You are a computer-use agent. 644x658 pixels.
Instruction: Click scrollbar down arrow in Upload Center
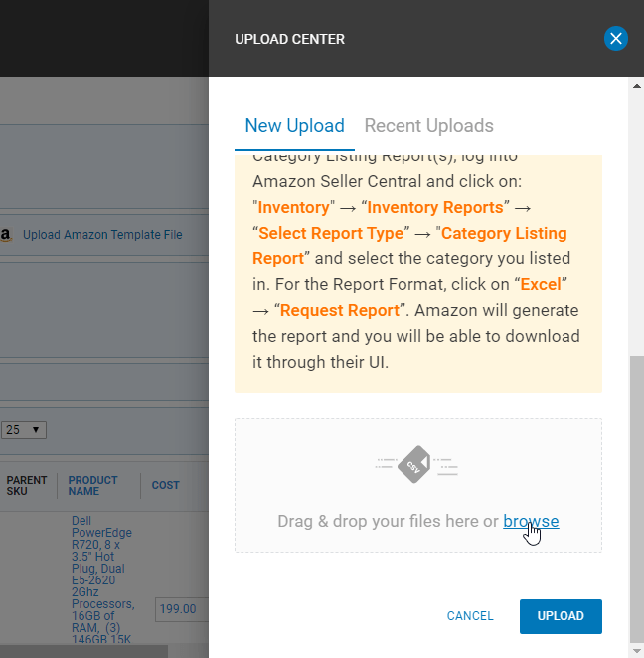point(637,652)
